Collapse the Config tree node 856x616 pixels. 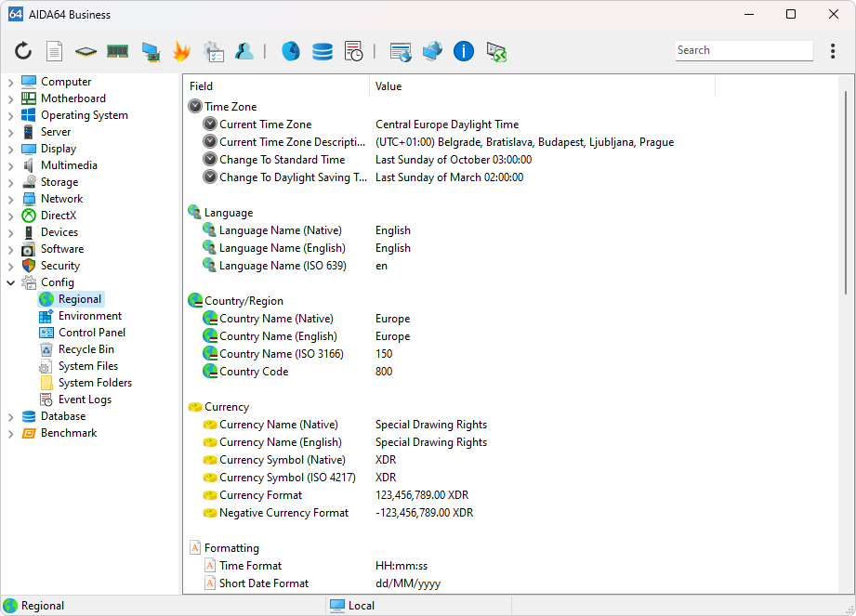10,282
